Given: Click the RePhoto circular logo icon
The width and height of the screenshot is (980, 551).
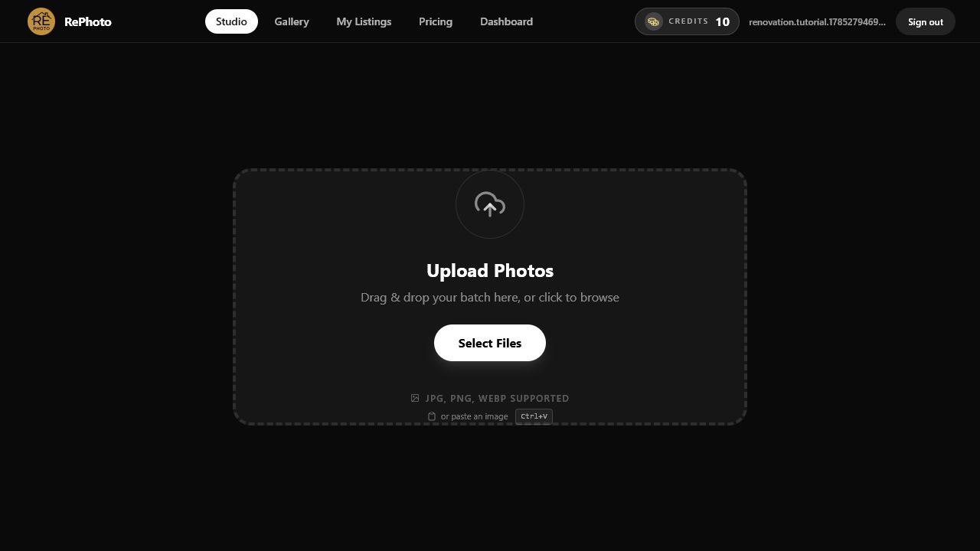Looking at the screenshot, I should click(41, 21).
